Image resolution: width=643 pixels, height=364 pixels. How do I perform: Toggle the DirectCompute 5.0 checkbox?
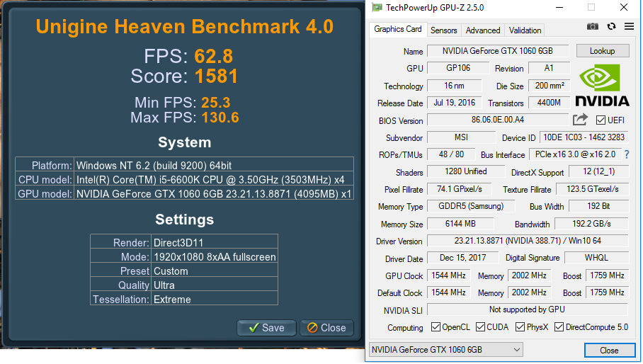(x=559, y=327)
